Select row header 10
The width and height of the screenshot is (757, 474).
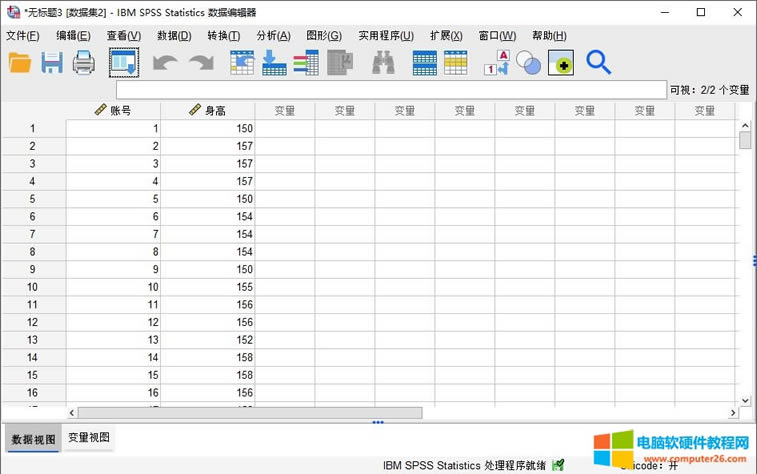33,287
